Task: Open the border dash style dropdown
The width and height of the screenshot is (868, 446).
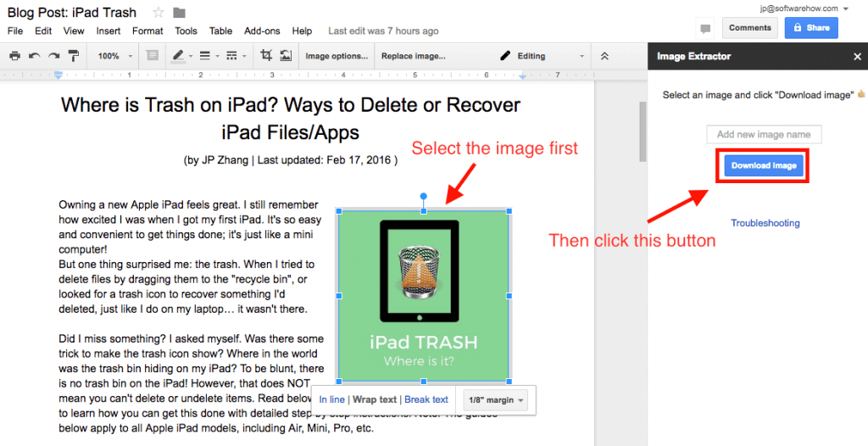Action: click(236, 56)
